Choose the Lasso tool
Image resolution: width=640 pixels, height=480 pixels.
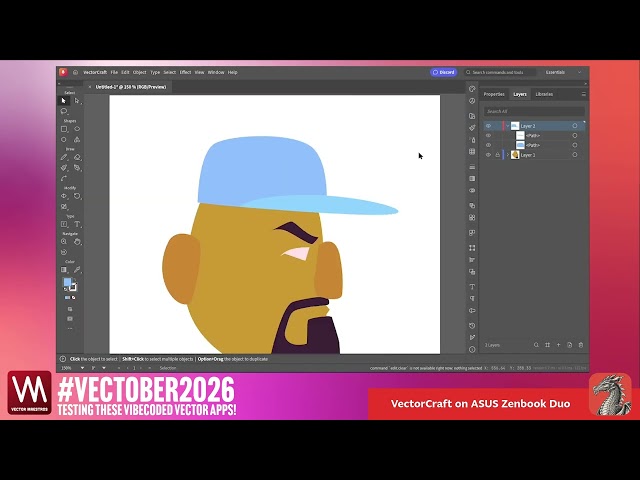(64, 111)
